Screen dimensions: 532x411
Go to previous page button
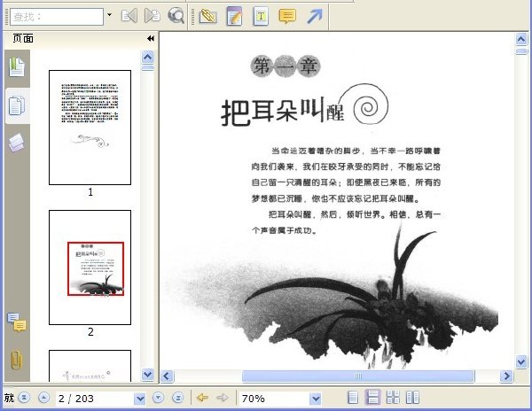(43, 398)
